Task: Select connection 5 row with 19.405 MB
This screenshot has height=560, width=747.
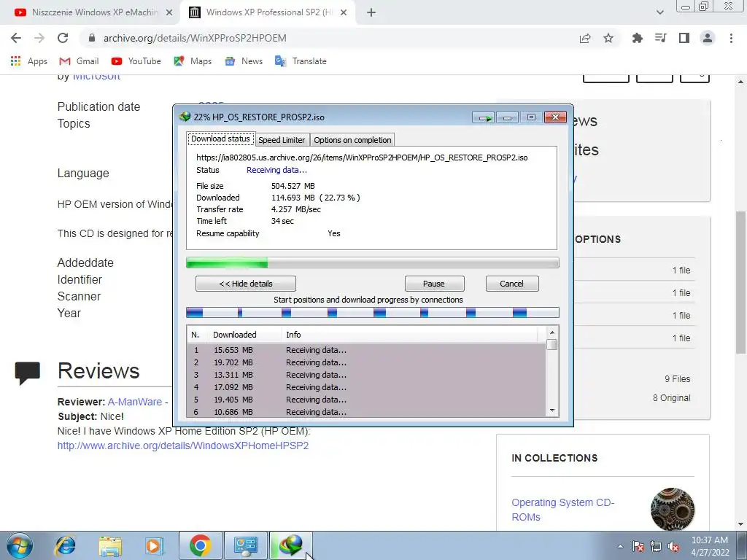Action: coord(366,400)
